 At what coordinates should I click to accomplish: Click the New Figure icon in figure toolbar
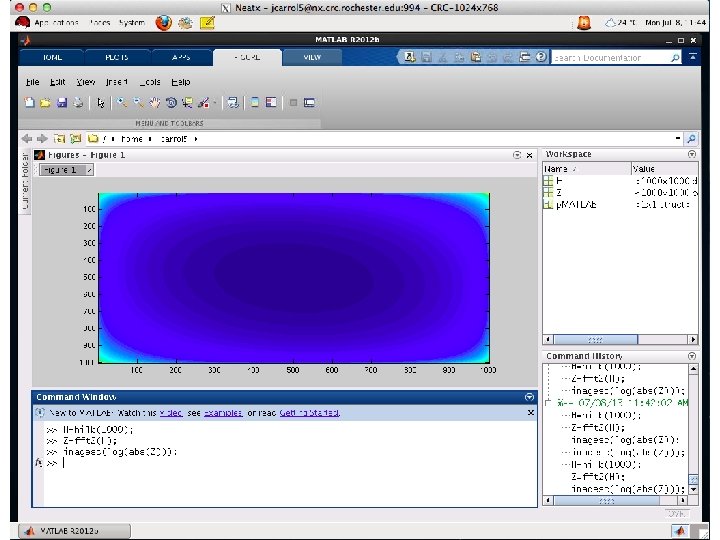30,102
